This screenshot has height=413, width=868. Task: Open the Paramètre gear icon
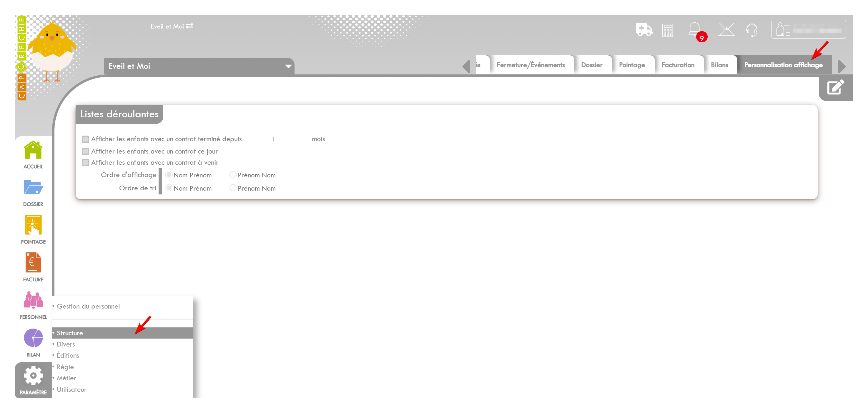point(33,375)
